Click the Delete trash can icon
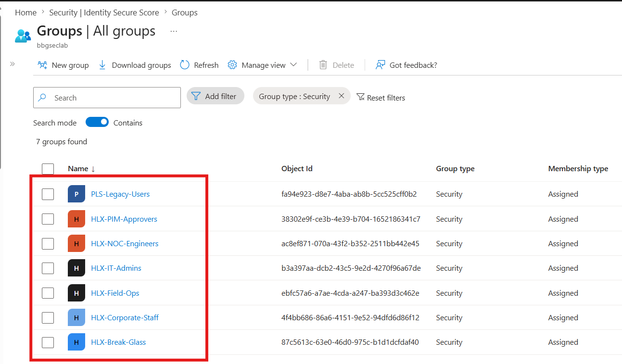Image resolution: width=622 pixels, height=364 pixels. (323, 65)
